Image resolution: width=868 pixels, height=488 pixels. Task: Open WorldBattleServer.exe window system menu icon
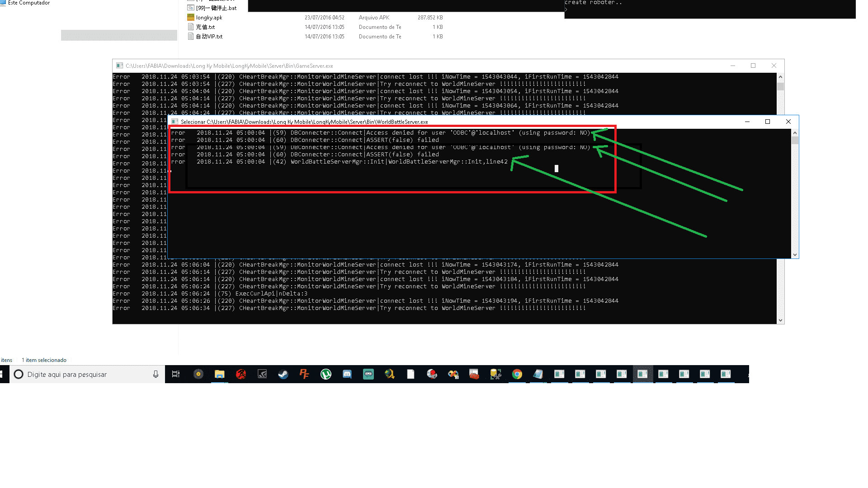click(x=175, y=122)
